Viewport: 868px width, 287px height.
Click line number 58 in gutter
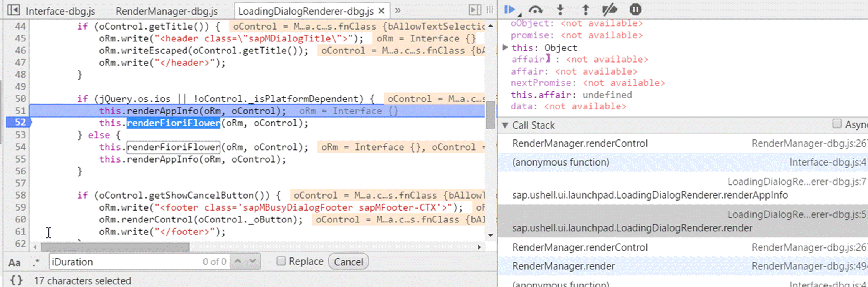coord(20,195)
